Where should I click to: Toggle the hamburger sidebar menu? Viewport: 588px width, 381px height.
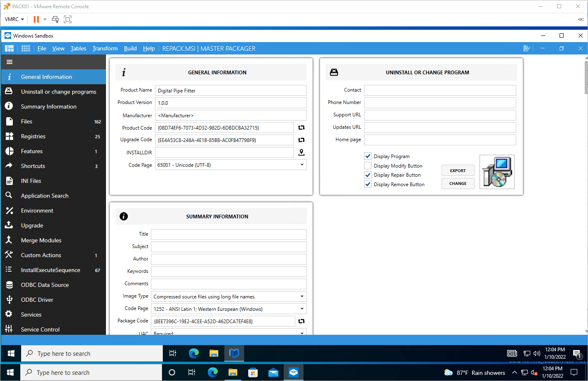point(9,62)
